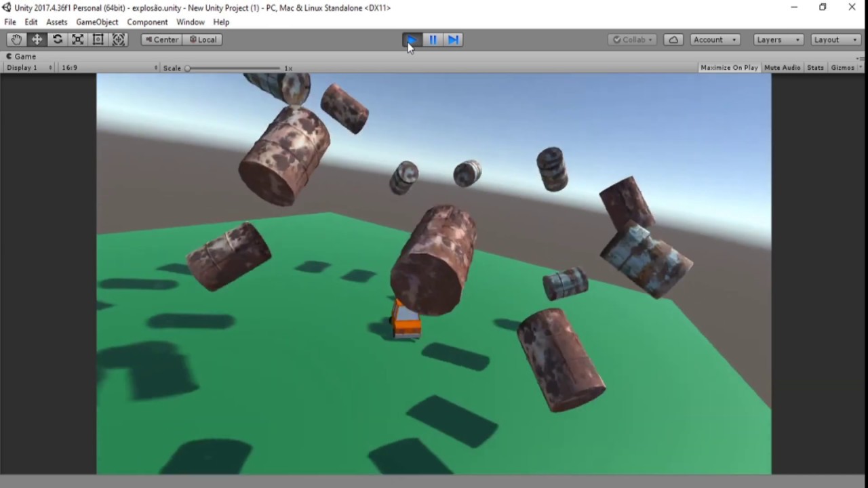This screenshot has width=868, height=488.
Task: Open the Collab dropdown
Action: coord(632,39)
